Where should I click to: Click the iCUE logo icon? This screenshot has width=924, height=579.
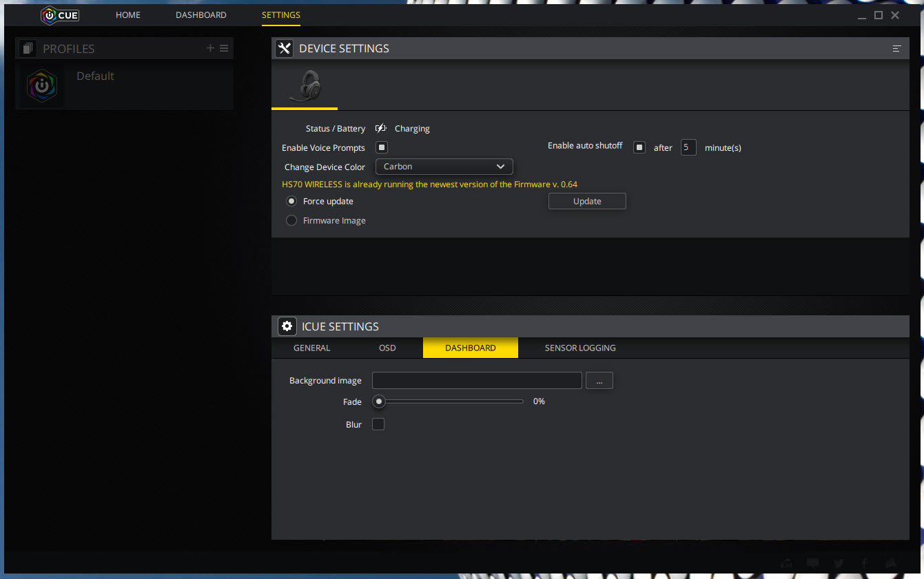pyautogui.click(x=59, y=14)
